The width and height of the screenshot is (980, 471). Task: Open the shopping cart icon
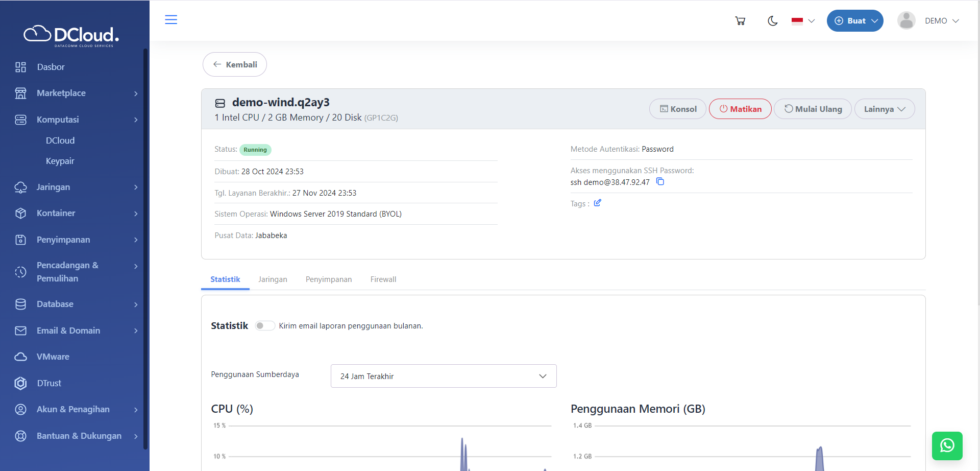[x=740, y=21]
